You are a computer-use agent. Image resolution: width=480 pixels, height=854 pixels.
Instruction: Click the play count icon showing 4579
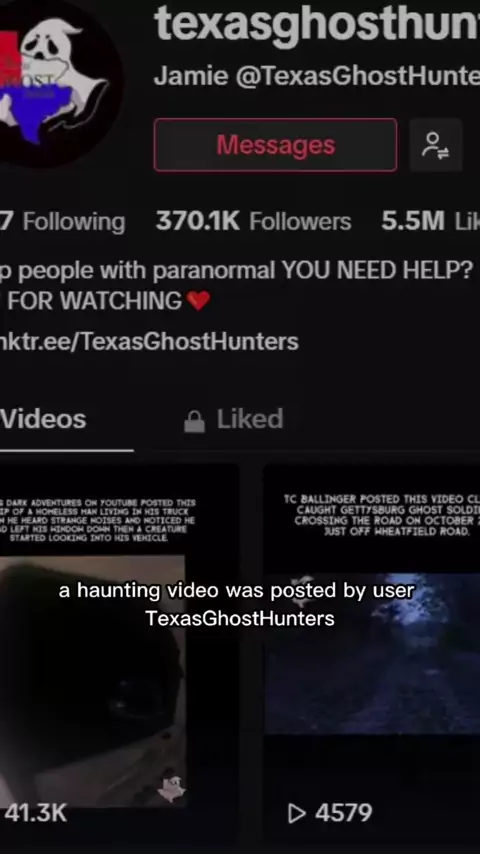click(x=296, y=813)
